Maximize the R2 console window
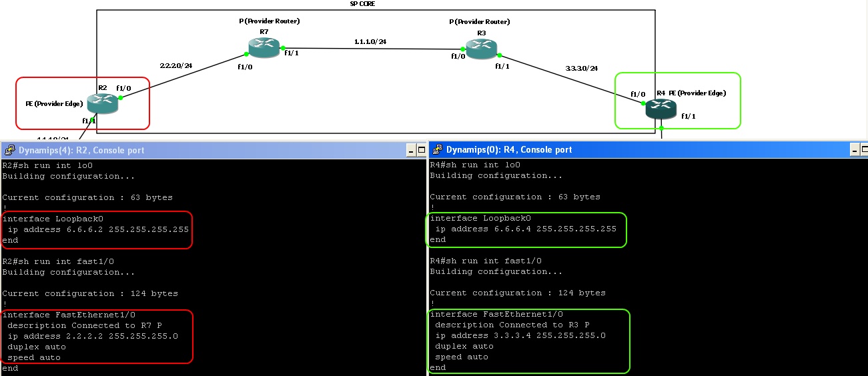 point(422,151)
